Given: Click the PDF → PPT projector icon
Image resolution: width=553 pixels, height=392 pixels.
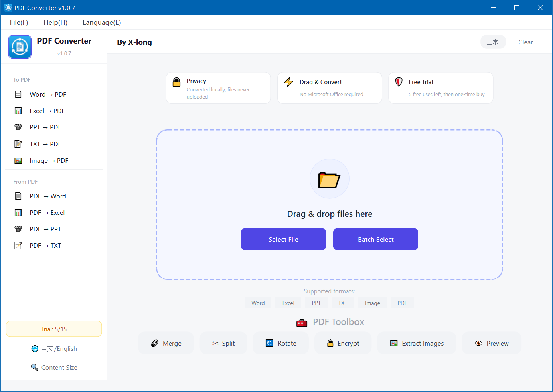Looking at the screenshot, I should click(x=18, y=229).
